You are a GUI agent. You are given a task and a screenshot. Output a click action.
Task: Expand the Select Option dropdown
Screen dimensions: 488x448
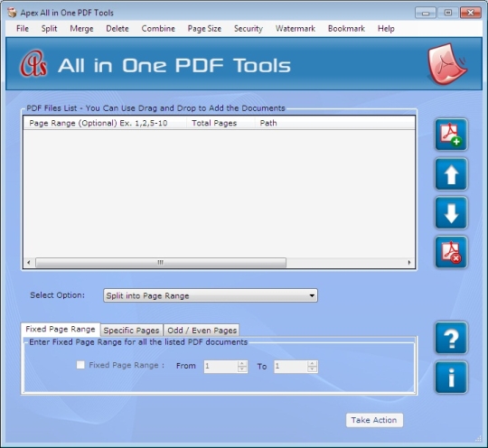[x=211, y=295]
